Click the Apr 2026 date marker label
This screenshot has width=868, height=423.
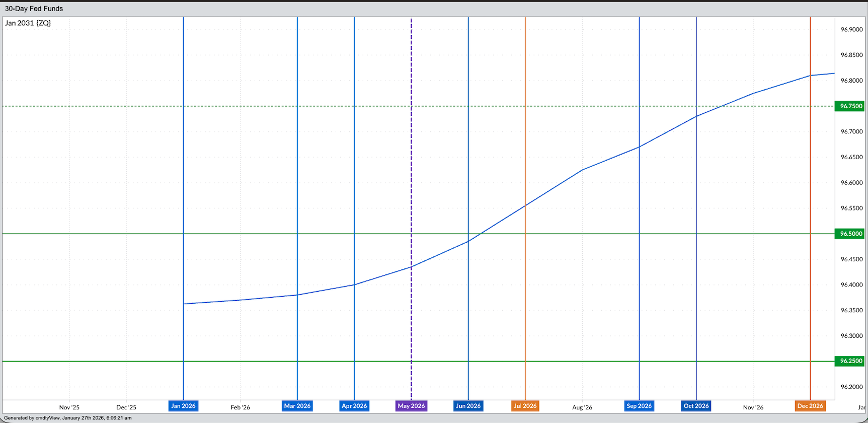click(354, 406)
